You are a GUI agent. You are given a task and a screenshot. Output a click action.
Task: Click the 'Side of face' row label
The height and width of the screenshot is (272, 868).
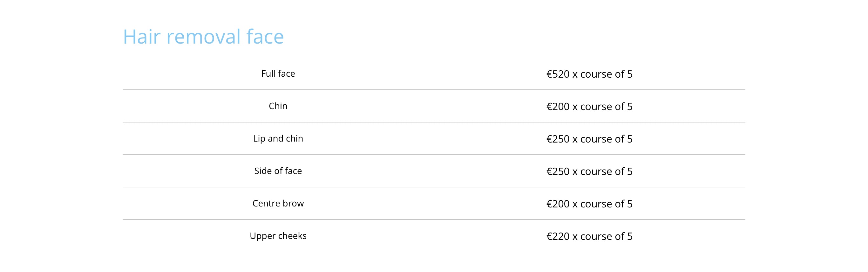(278, 171)
